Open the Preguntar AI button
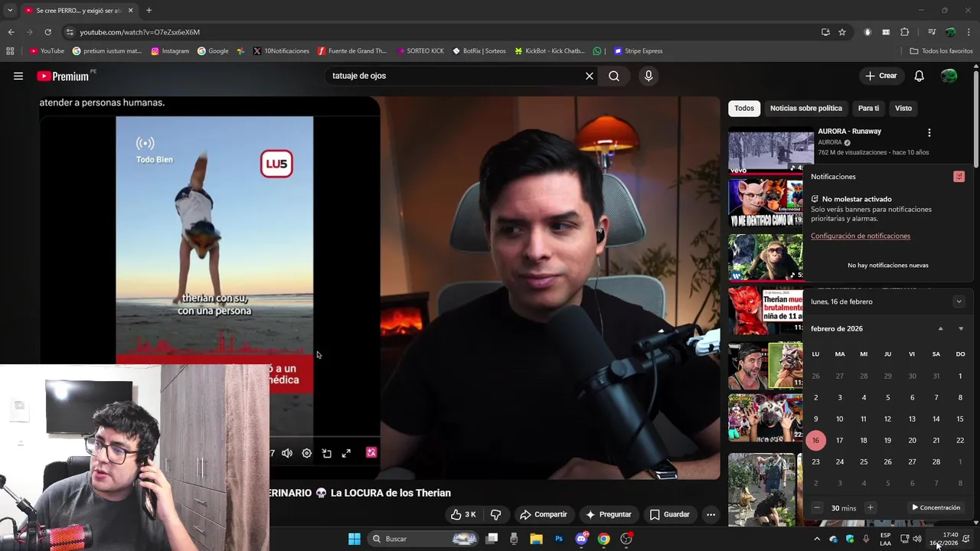The height and width of the screenshot is (551, 980). (608, 514)
